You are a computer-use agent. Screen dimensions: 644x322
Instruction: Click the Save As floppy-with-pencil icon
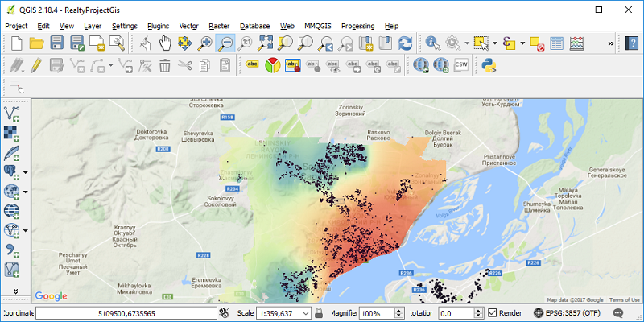76,43
